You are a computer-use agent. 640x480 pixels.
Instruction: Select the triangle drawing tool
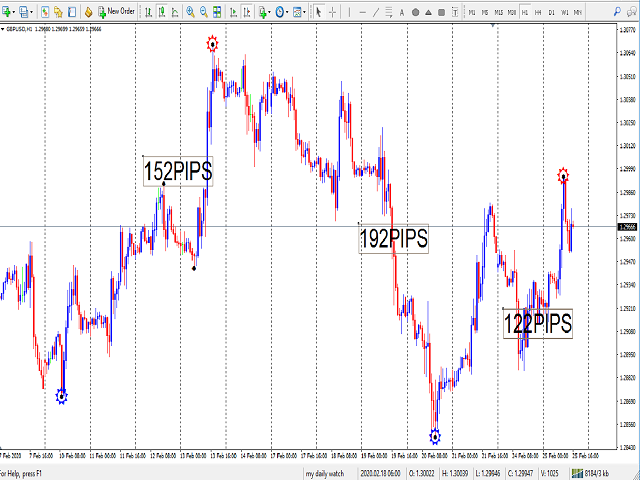[x=429, y=12]
